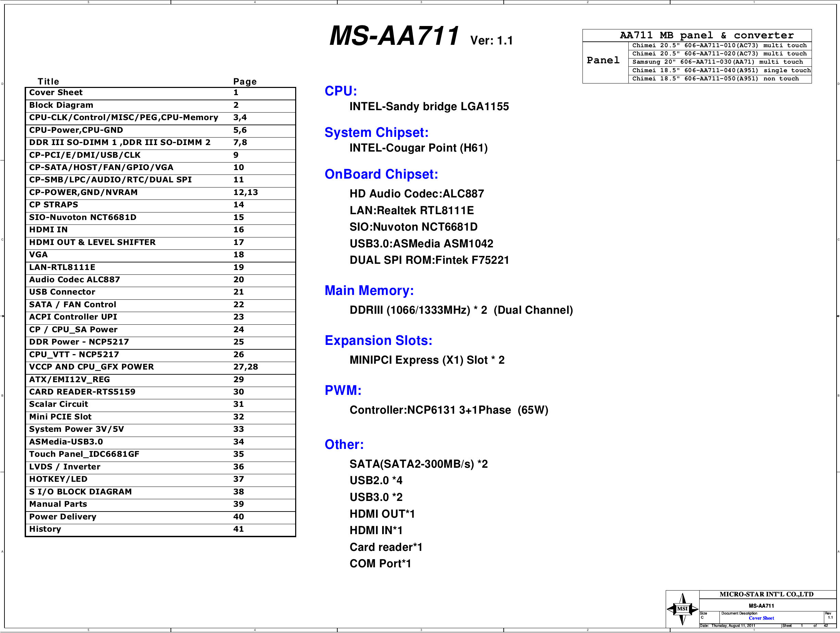Click the CPU: blue heading

tap(341, 91)
